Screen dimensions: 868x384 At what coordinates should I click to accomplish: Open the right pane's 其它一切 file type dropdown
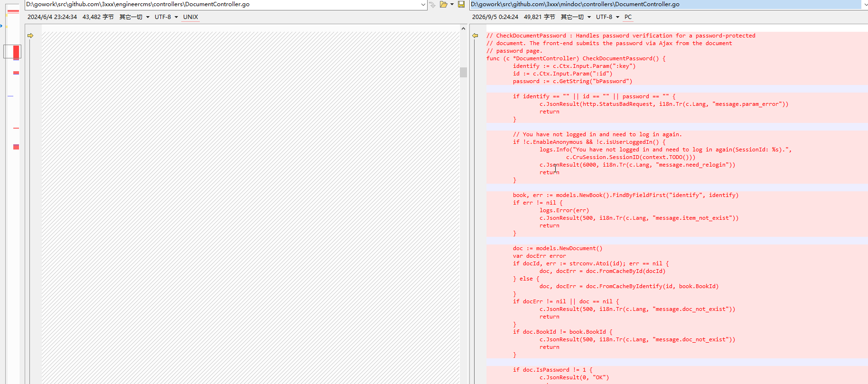576,17
